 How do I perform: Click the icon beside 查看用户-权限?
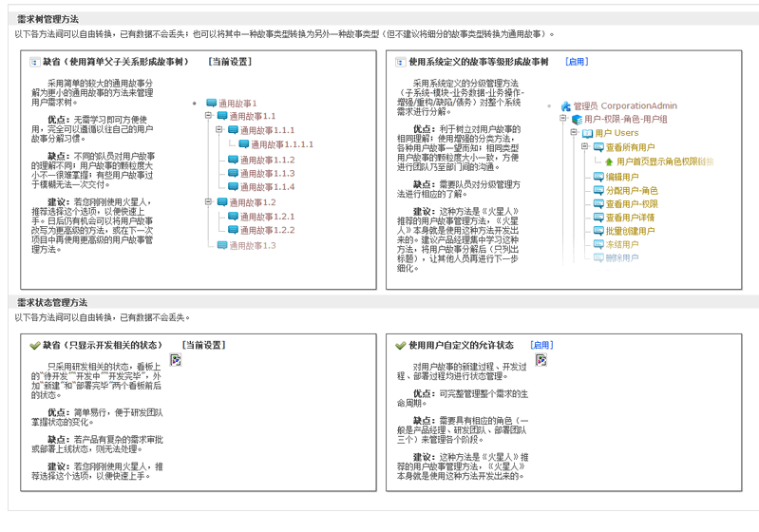click(x=598, y=204)
